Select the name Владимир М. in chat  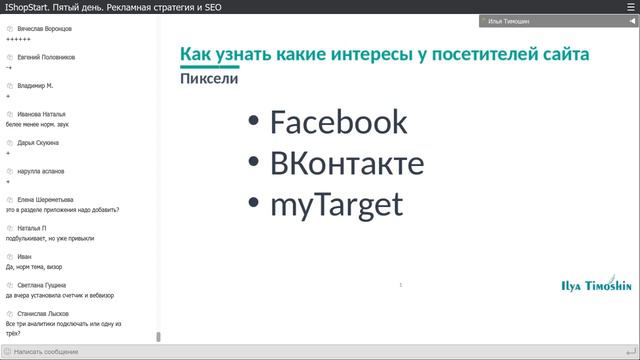tap(35, 86)
